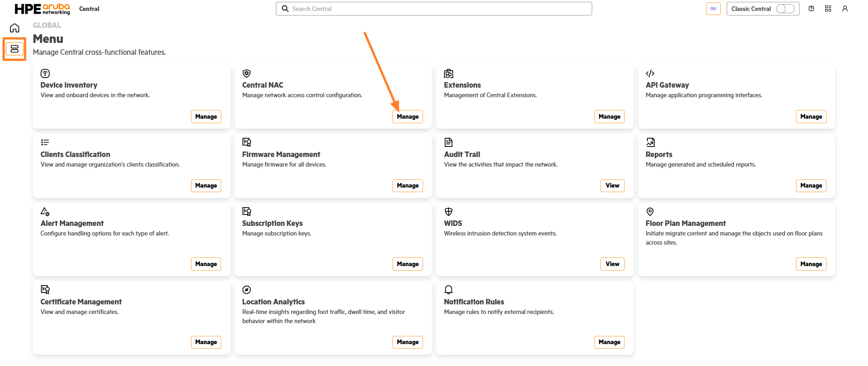Open the AI assistant icon in header
Viewport: 868px width, 366px height.
713,9
